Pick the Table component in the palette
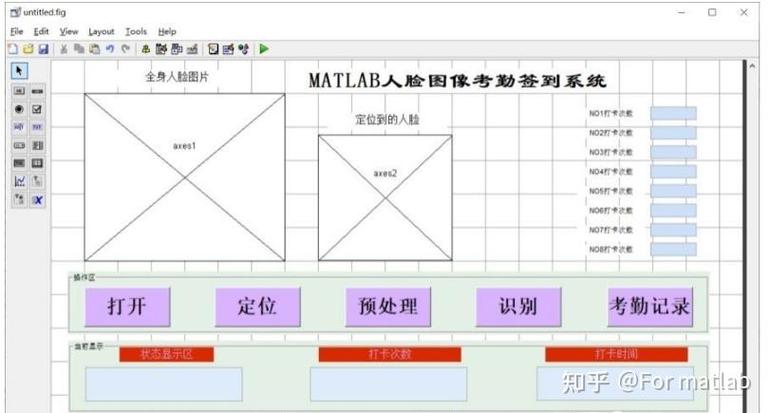The width and height of the screenshot is (771, 413). pyautogui.click(x=37, y=163)
